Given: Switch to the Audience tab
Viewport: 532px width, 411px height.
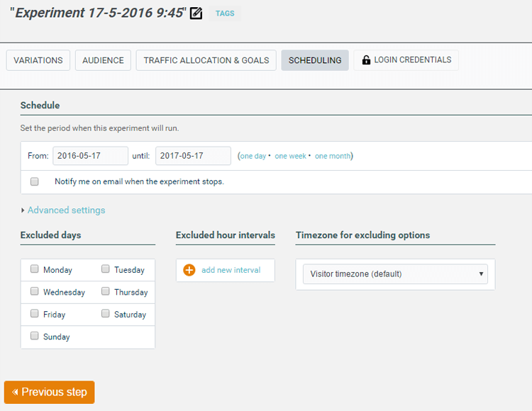Looking at the screenshot, I should click(x=103, y=60).
